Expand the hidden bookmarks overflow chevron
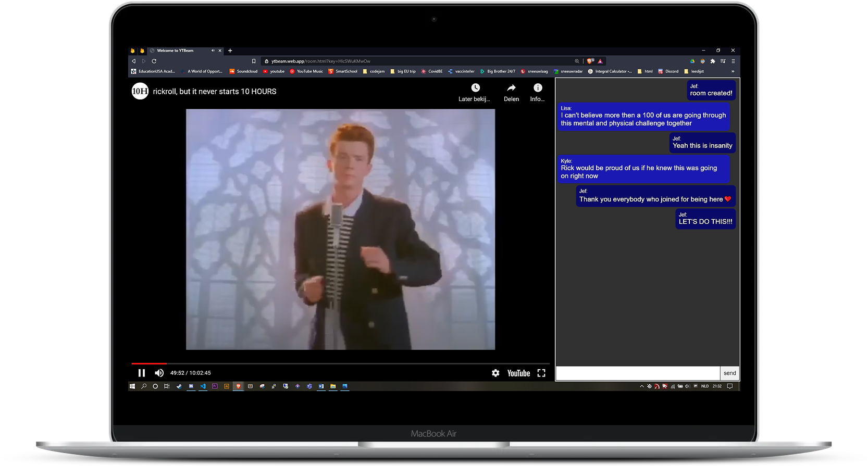The image size is (868, 466). pyautogui.click(x=733, y=71)
